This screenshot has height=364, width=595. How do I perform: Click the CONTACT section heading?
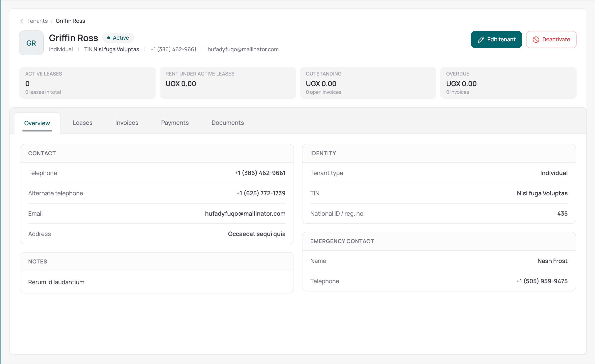(x=42, y=153)
